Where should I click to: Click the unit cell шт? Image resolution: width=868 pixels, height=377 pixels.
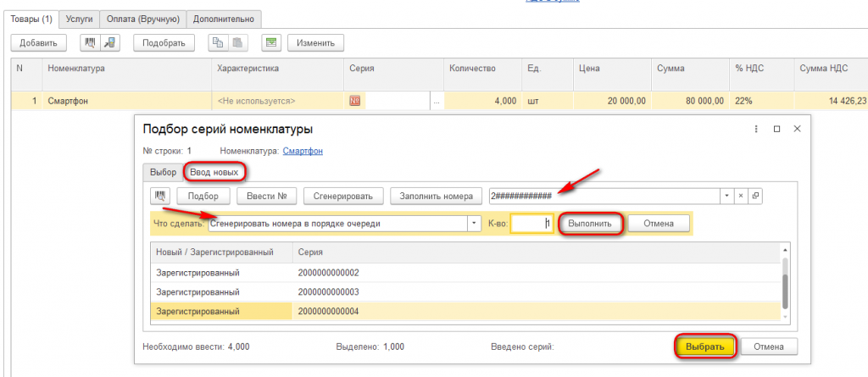pos(547,102)
